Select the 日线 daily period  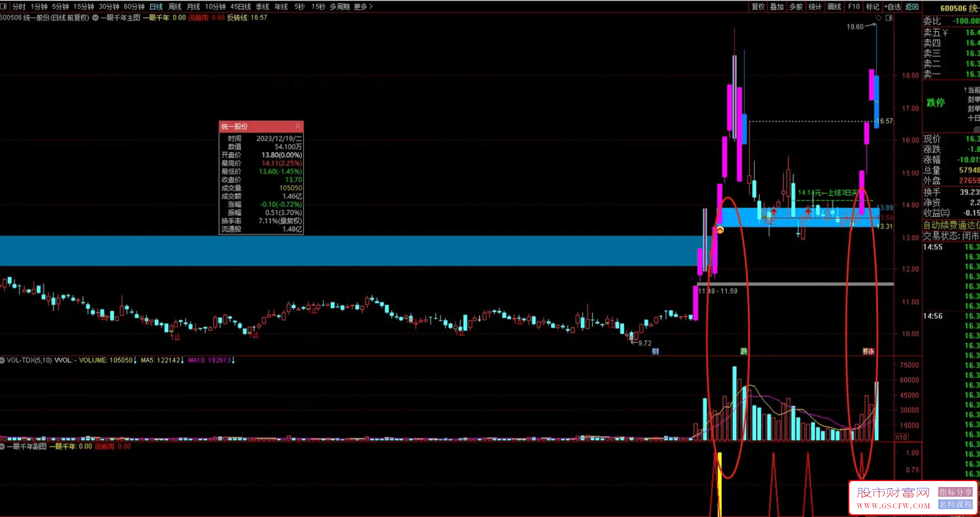click(x=156, y=7)
